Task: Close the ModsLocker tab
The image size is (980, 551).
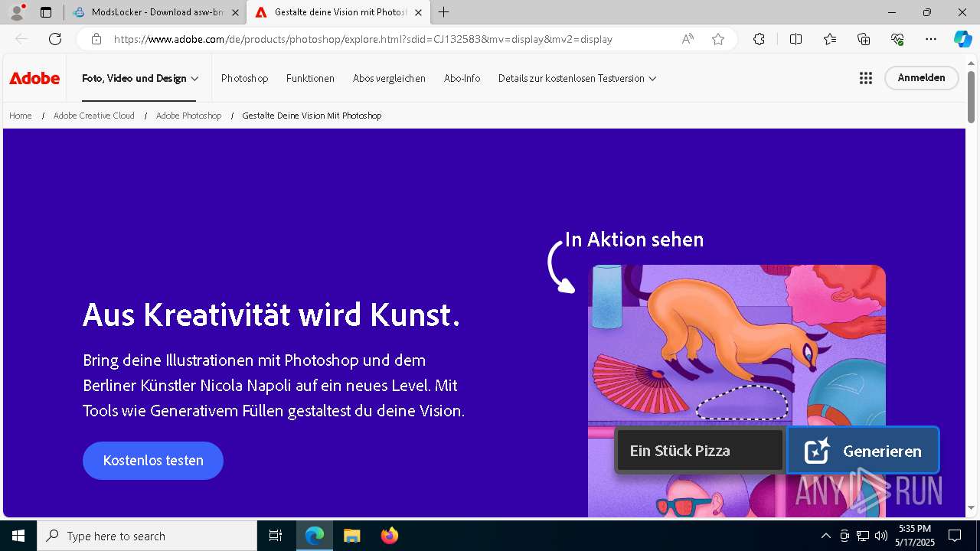Action: click(235, 12)
